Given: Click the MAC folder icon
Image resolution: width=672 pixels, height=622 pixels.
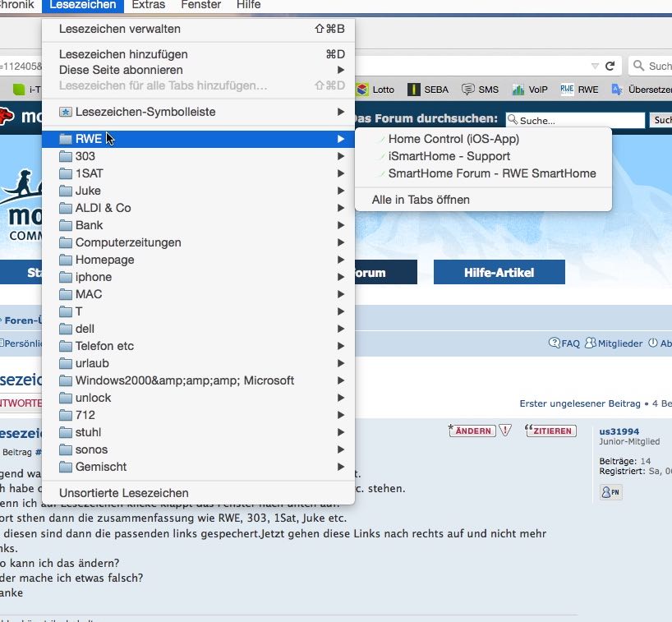Looking at the screenshot, I should tap(66, 294).
